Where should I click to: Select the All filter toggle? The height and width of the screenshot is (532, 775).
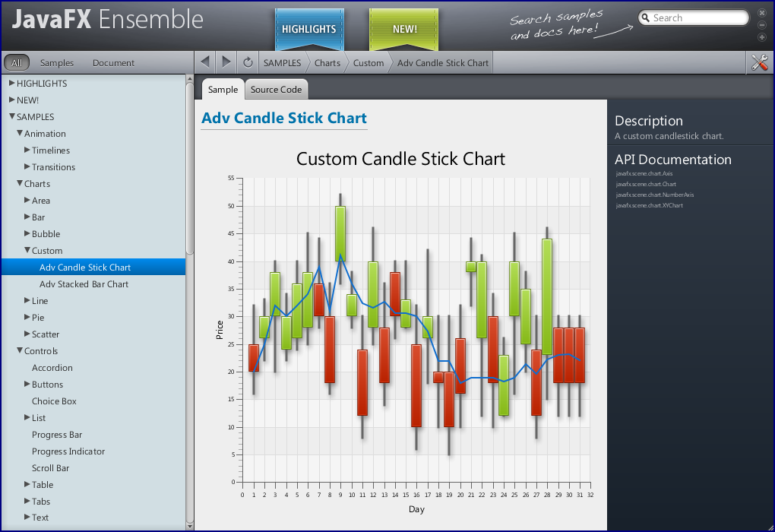(x=16, y=62)
